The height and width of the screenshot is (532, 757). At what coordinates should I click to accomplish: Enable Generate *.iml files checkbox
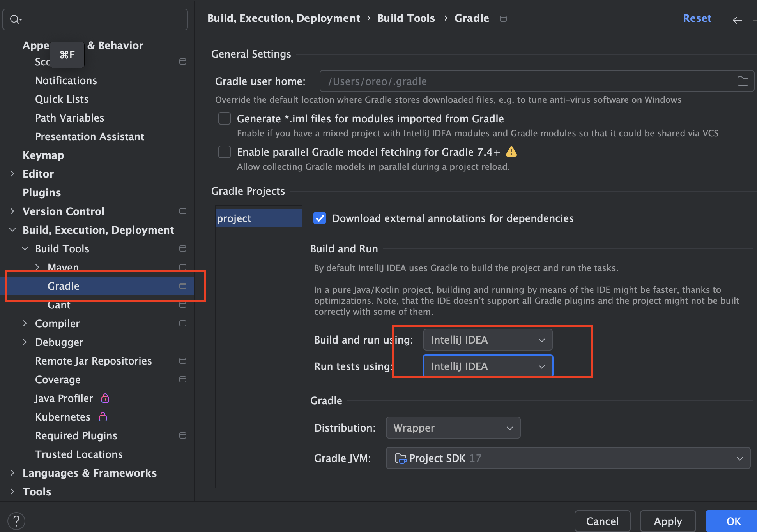(225, 118)
